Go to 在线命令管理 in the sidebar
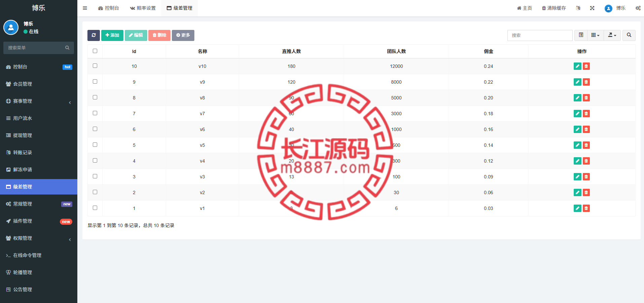 39,255
